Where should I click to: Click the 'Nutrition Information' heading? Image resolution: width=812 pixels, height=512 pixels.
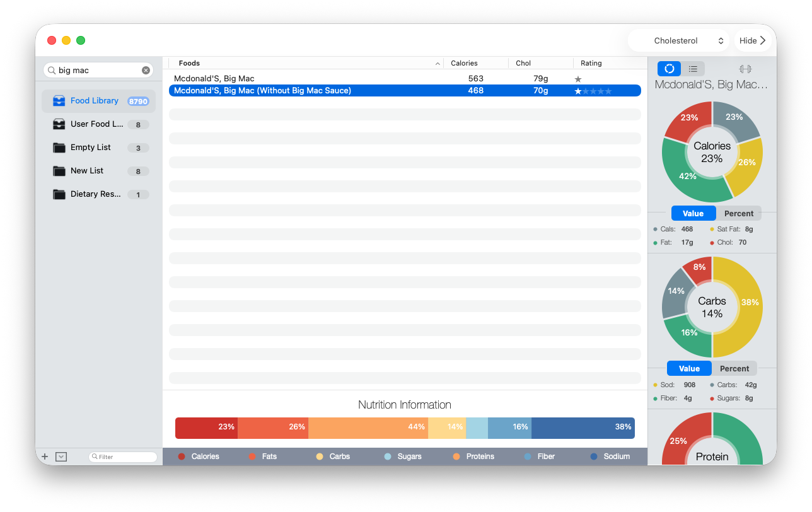[x=405, y=405]
